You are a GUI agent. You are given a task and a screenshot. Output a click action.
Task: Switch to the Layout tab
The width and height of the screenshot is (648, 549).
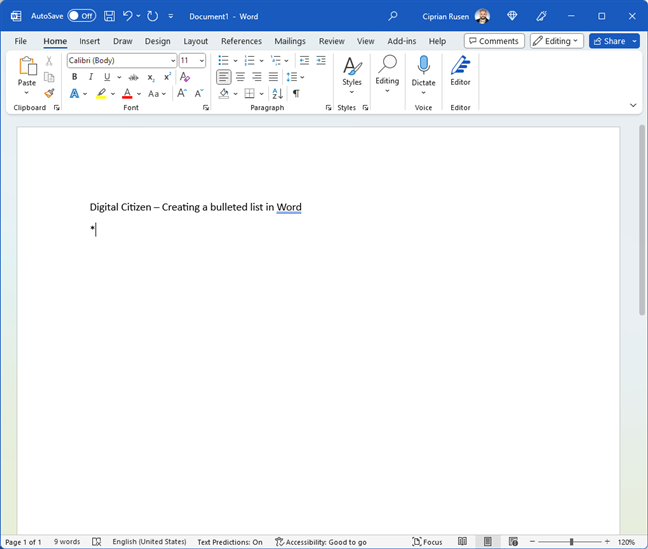click(195, 41)
